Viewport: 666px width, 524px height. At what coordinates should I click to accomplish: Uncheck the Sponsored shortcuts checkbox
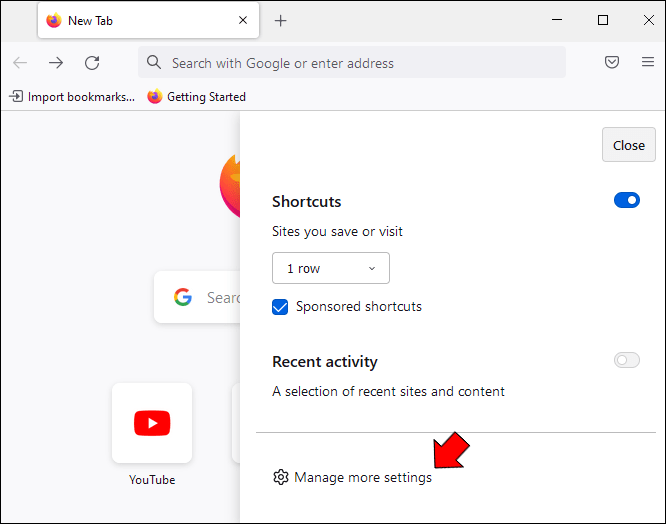[280, 307]
